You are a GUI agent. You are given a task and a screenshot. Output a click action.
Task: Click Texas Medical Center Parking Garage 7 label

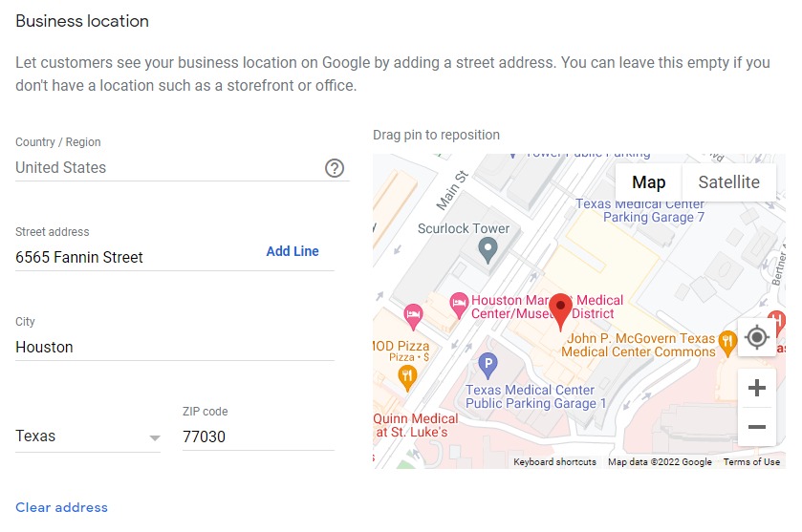(x=640, y=210)
